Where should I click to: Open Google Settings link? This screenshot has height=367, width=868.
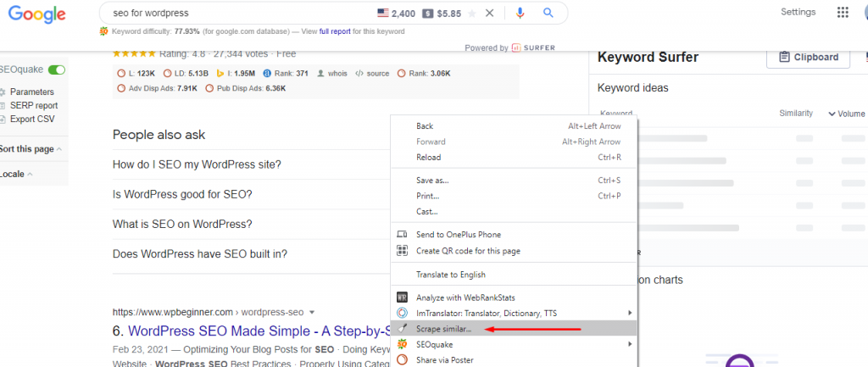(798, 12)
